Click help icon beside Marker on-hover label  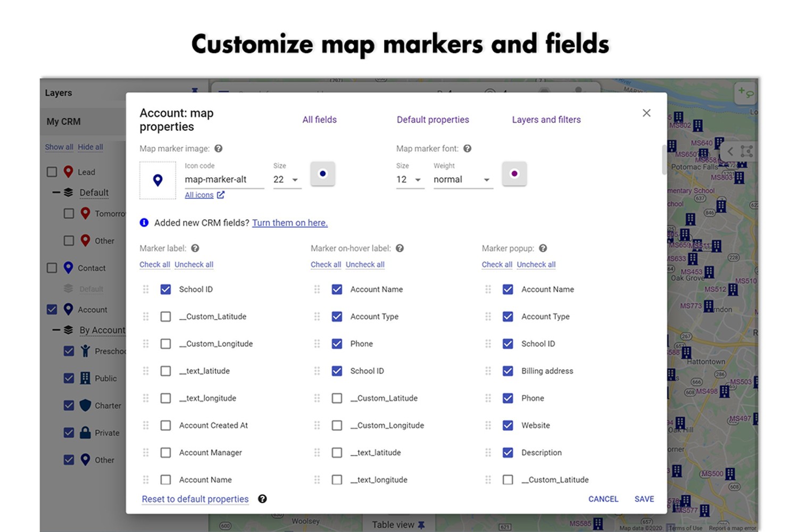tap(400, 248)
